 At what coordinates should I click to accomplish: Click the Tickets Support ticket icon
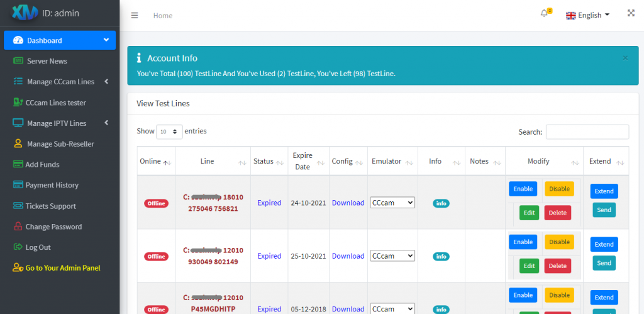point(18,206)
